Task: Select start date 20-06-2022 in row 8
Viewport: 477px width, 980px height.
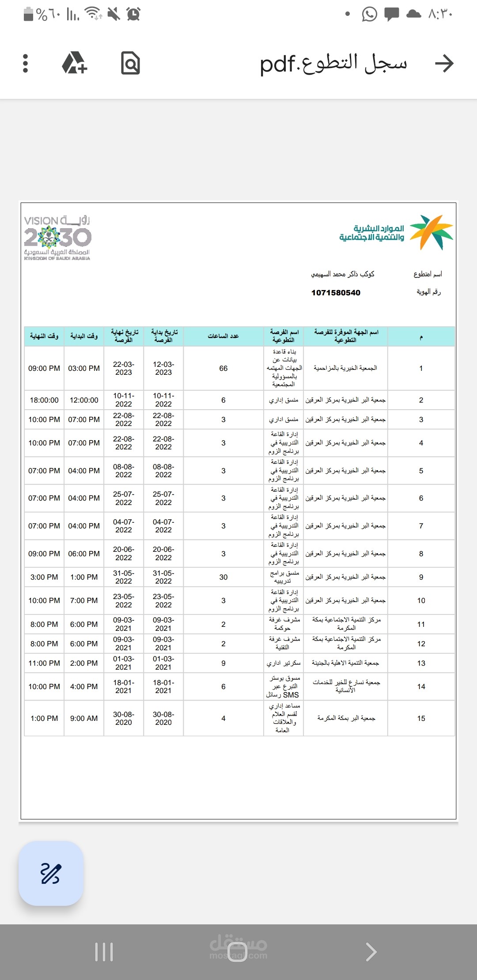Action: [163, 554]
